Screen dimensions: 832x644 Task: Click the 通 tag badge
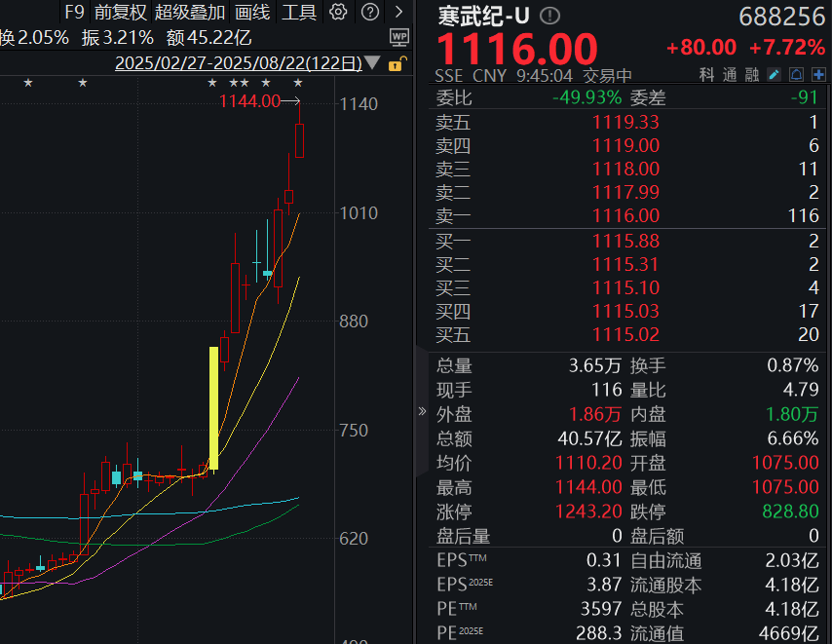[730, 75]
